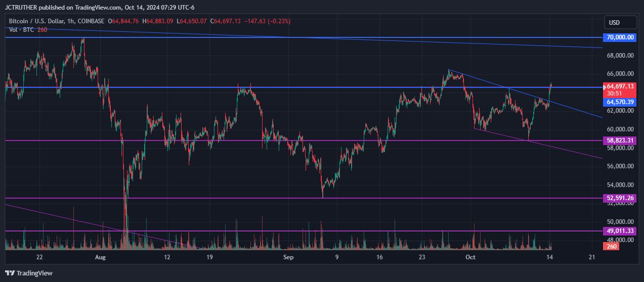Click the 54,000.00 price axis tick

620,185
